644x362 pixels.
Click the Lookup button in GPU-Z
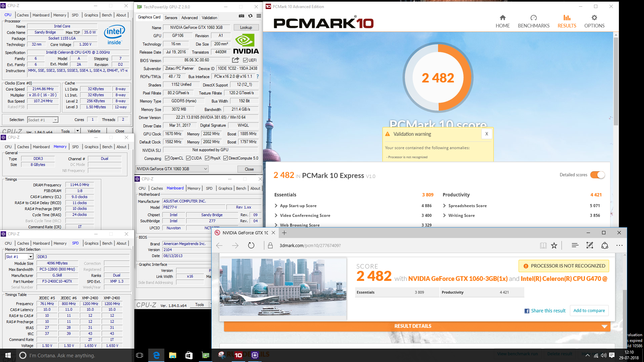[246, 27]
